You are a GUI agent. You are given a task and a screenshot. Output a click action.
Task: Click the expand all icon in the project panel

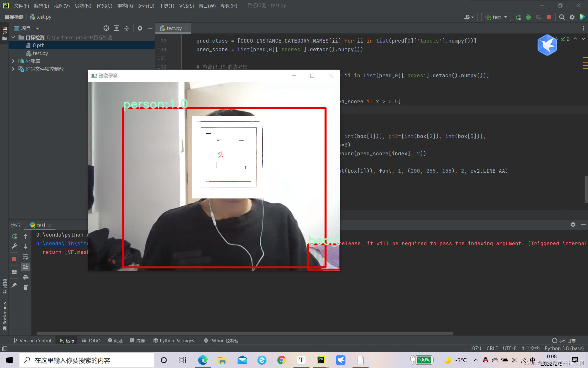click(117, 28)
